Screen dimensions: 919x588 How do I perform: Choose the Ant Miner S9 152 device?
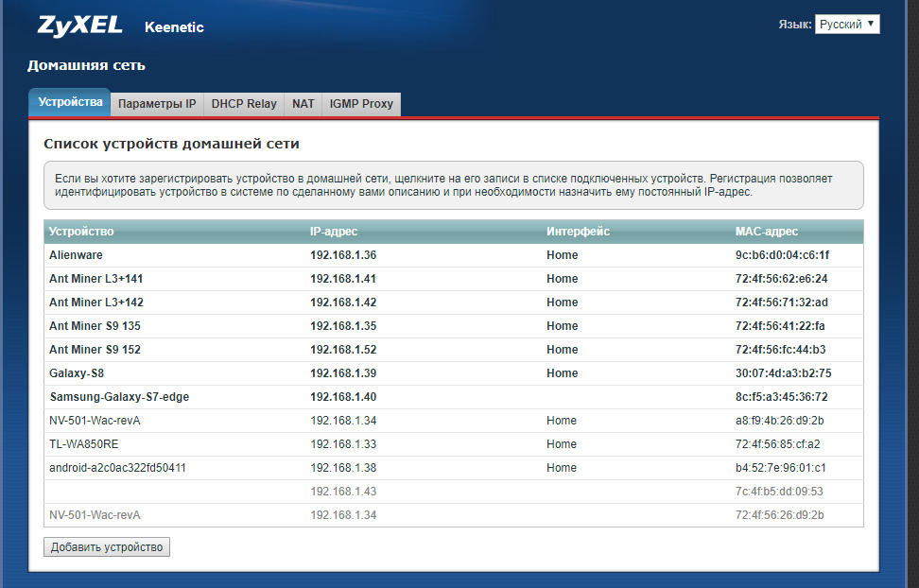click(x=95, y=350)
